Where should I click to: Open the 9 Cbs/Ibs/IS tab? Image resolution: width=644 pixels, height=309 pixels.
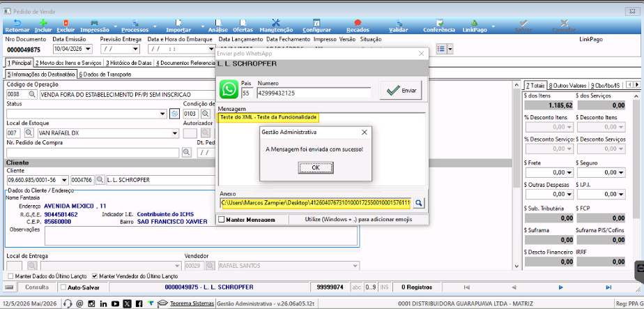click(x=606, y=86)
